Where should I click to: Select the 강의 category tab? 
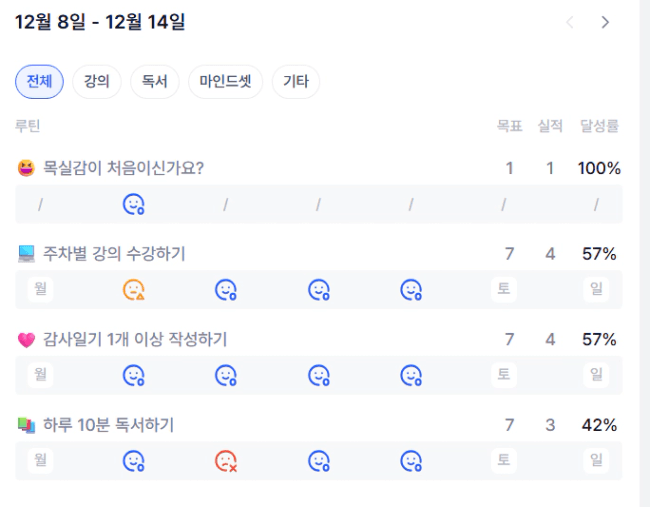[96, 81]
